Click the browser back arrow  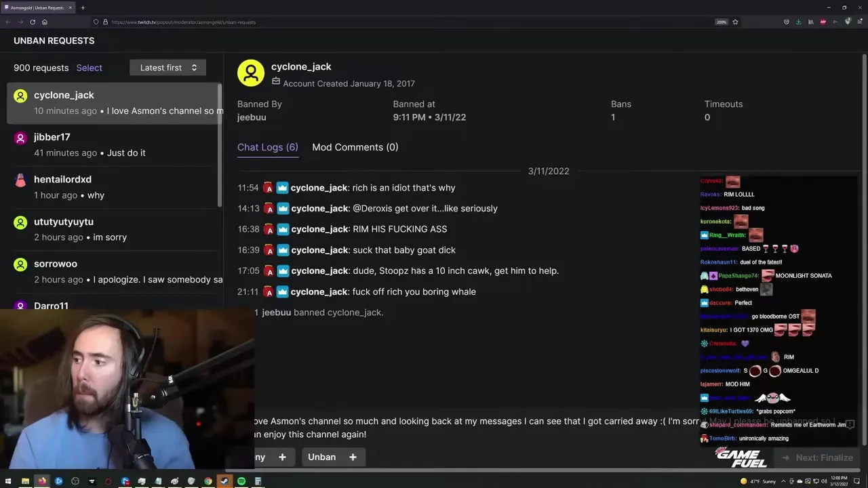tap(8, 22)
